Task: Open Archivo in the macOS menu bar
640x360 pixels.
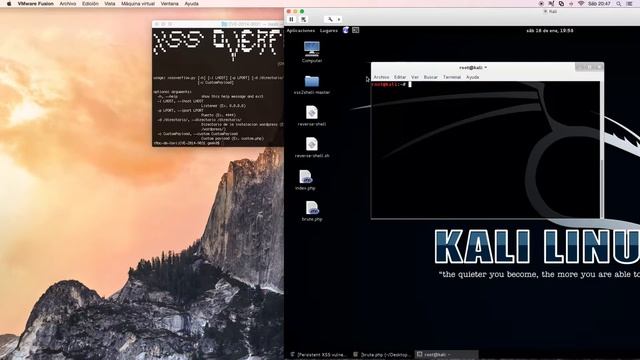Action: 68,4
